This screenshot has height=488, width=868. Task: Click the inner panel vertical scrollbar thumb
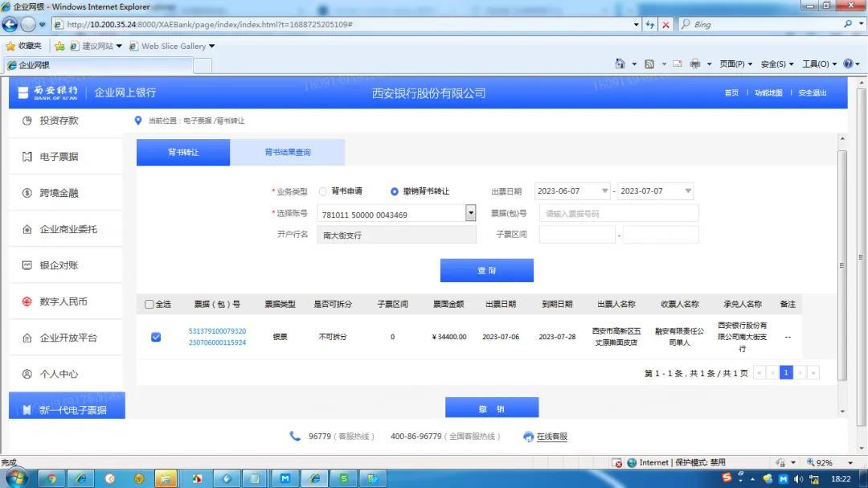coord(842,266)
